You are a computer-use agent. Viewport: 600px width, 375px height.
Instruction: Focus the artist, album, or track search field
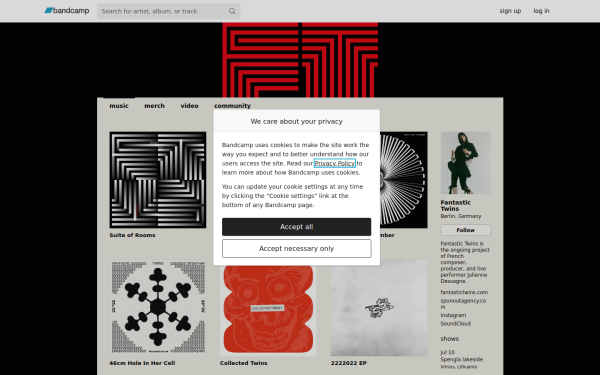[x=168, y=11]
